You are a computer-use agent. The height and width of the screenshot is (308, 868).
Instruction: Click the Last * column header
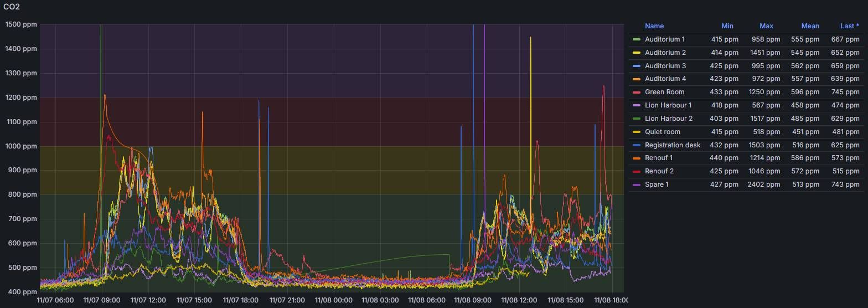(849, 26)
